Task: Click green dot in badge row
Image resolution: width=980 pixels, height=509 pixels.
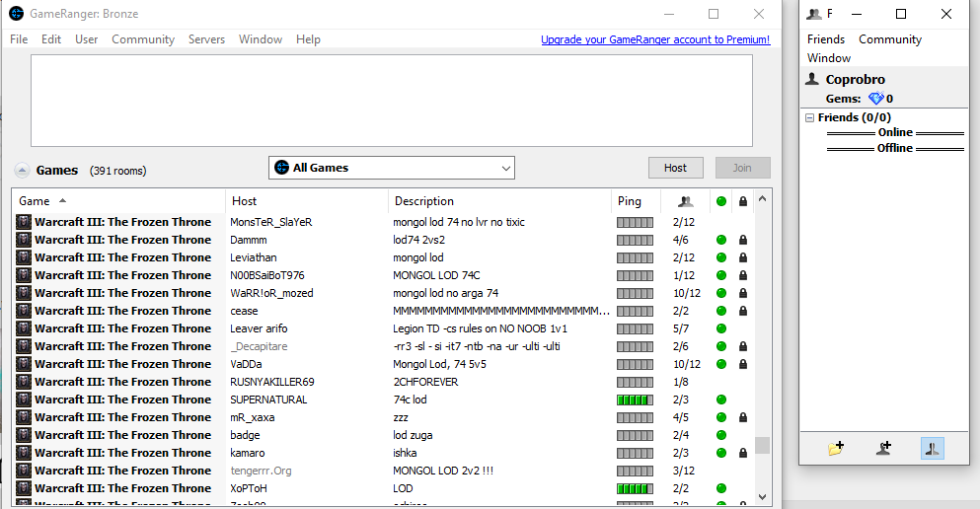Action: (721, 435)
